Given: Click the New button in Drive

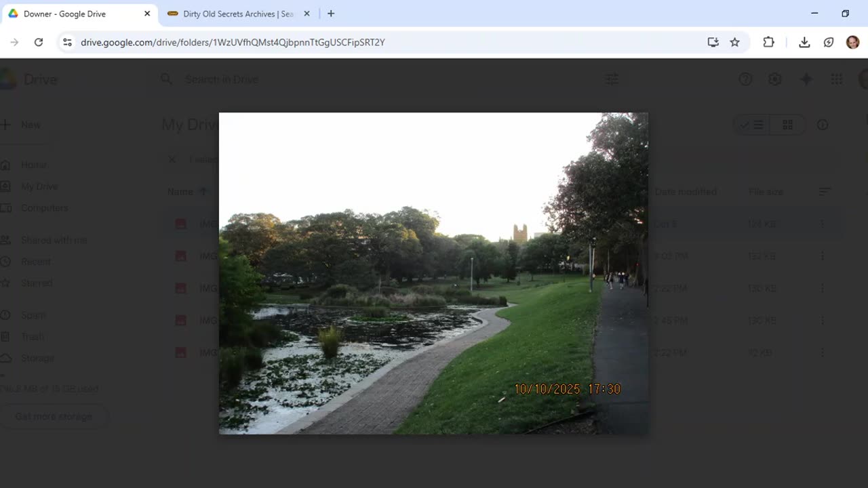Looking at the screenshot, I should click(24, 125).
